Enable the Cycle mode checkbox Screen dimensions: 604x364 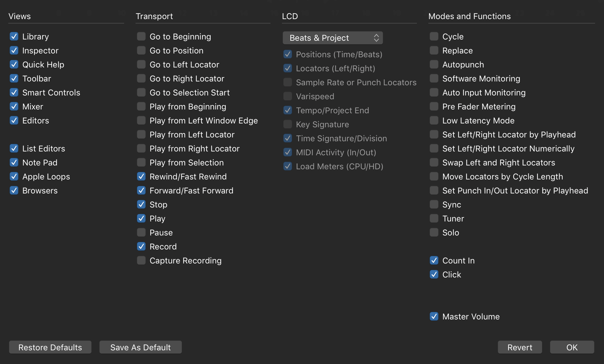click(x=434, y=36)
